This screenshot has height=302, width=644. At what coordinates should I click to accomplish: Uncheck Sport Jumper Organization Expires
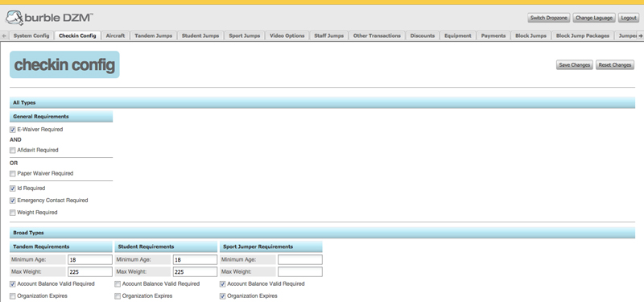[x=223, y=296]
